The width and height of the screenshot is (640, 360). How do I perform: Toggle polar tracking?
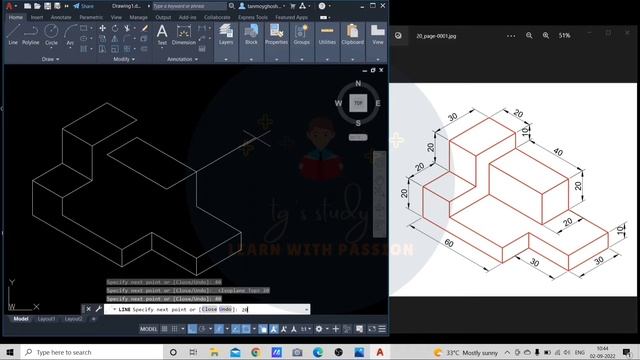(202, 329)
